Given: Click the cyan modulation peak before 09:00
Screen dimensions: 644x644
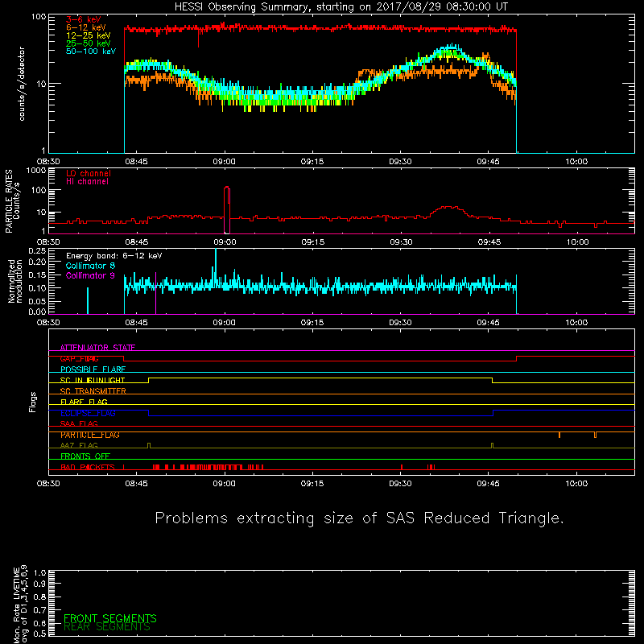Looking at the screenshot, I should (x=216, y=267).
